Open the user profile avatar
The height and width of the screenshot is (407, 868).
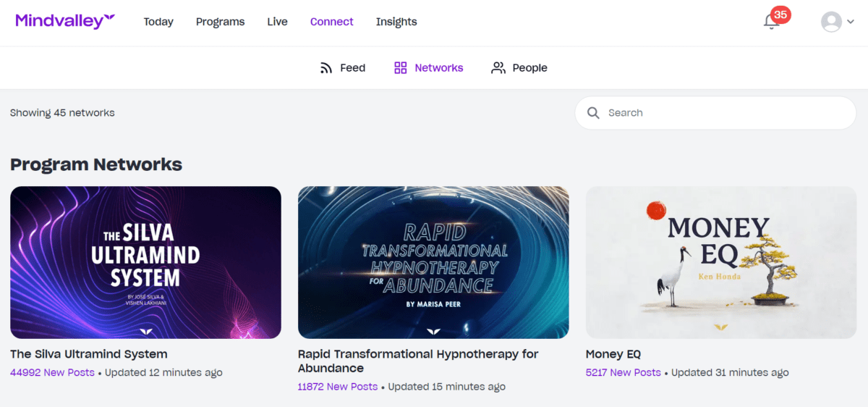[832, 22]
